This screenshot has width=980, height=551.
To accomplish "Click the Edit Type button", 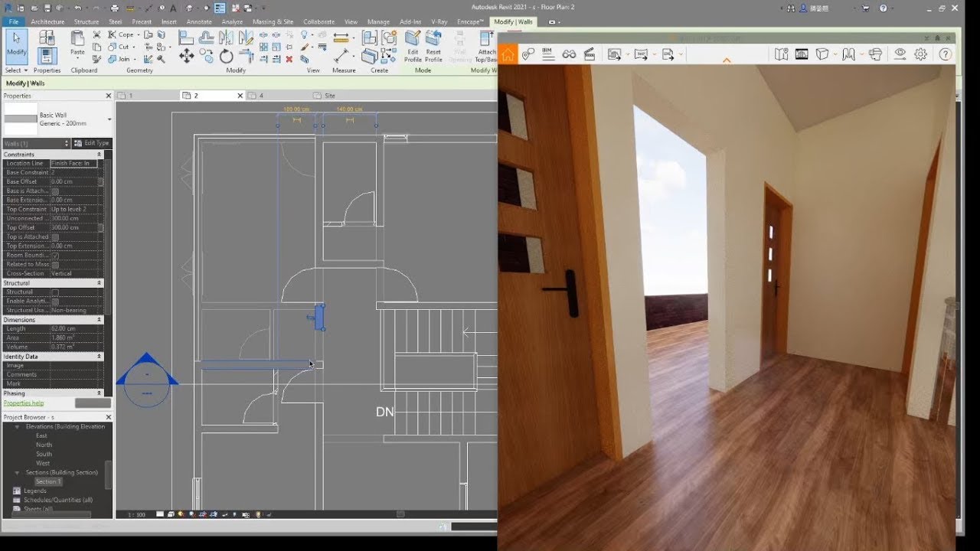I will click(x=92, y=143).
